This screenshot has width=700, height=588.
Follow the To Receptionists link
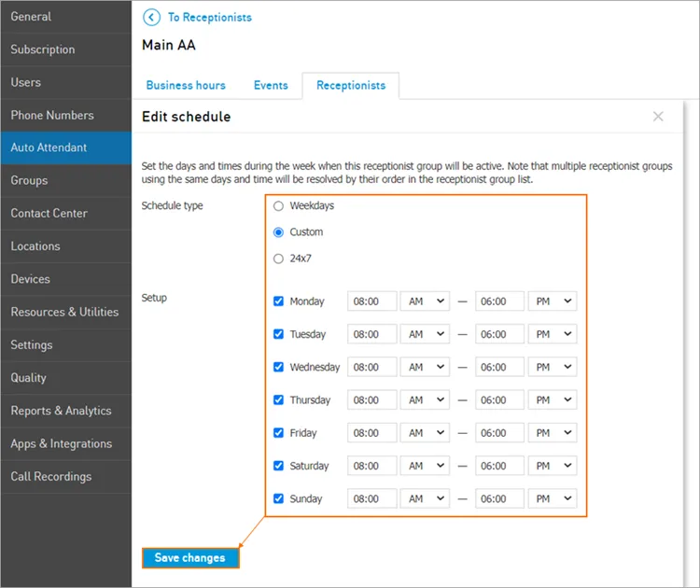click(x=210, y=18)
